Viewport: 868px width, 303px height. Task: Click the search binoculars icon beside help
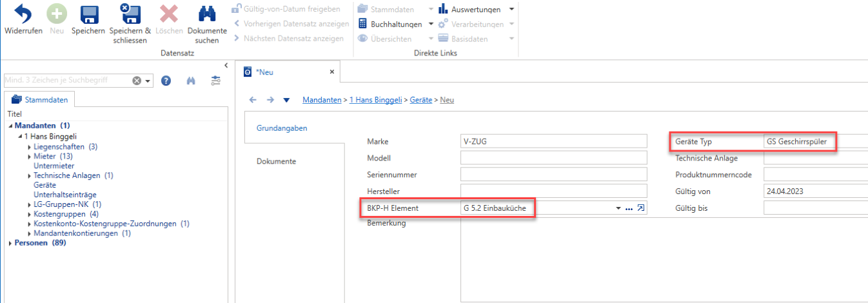[x=190, y=81]
